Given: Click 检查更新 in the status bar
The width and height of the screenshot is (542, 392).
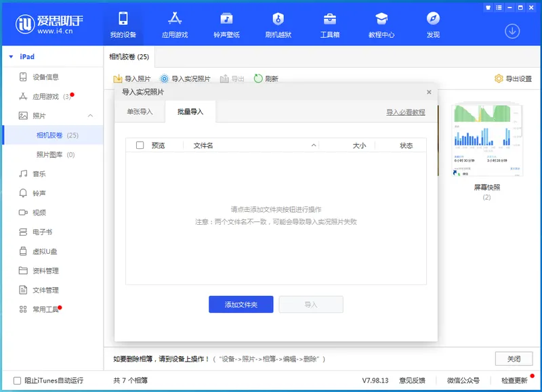Looking at the screenshot, I should [x=514, y=380].
